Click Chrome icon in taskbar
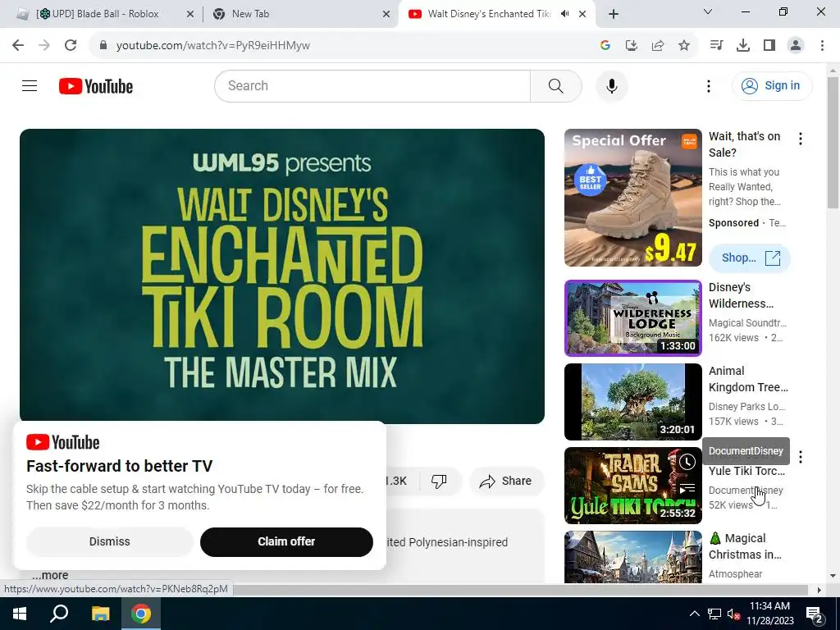Screen dimensions: 840x630 (141, 614)
